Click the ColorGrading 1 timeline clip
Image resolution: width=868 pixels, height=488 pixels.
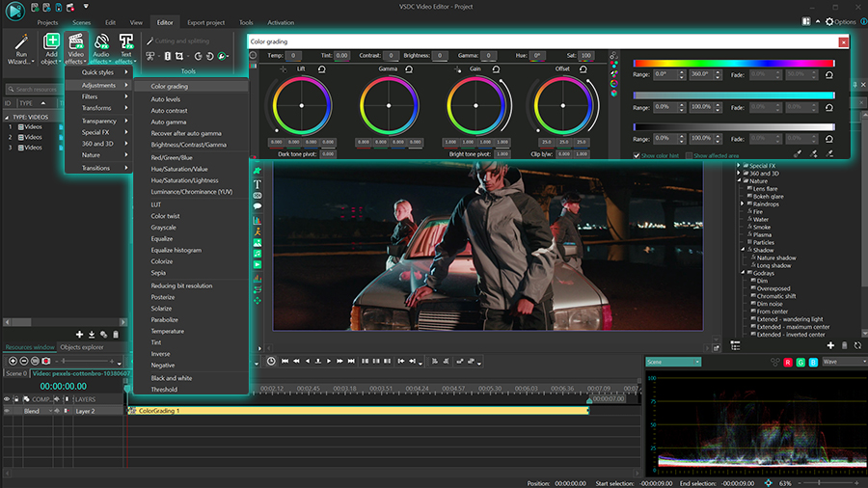click(358, 411)
